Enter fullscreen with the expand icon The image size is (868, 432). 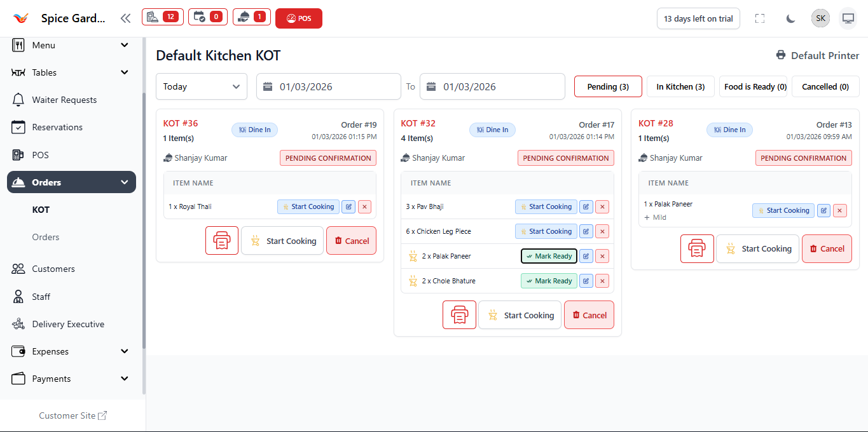click(759, 18)
